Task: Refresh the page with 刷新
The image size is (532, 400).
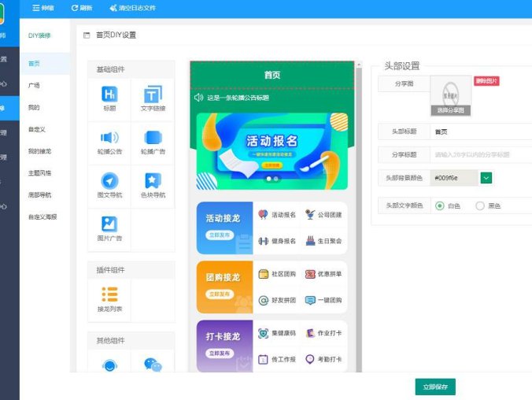Action: point(82,8)
